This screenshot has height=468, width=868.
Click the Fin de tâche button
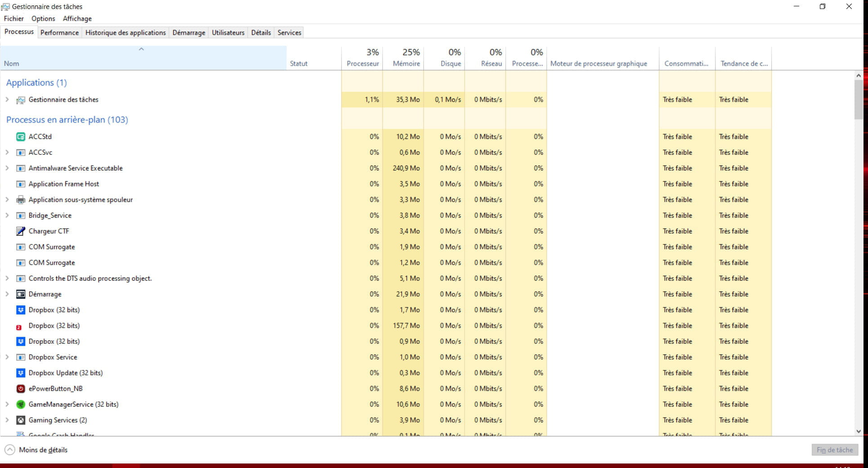[x=834, y=450]
